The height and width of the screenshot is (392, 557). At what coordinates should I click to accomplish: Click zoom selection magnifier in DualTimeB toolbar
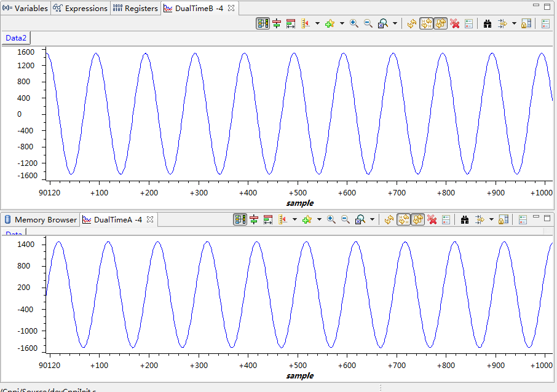382,24
